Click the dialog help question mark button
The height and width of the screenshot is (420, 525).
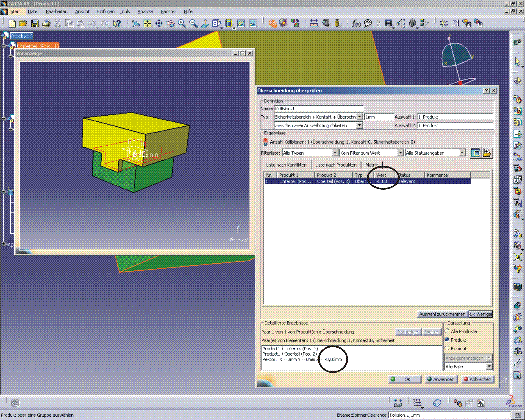(x=486, y=91)
